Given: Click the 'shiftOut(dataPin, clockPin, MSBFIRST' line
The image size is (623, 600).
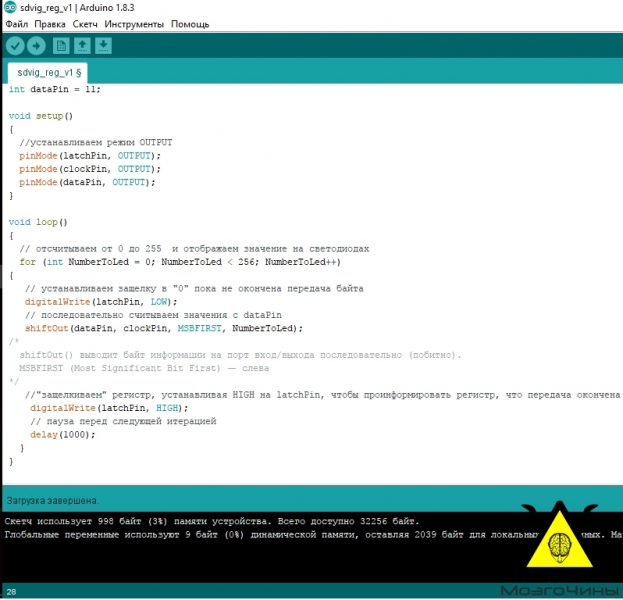Looking at the screenshot, I should click(164, 328).
